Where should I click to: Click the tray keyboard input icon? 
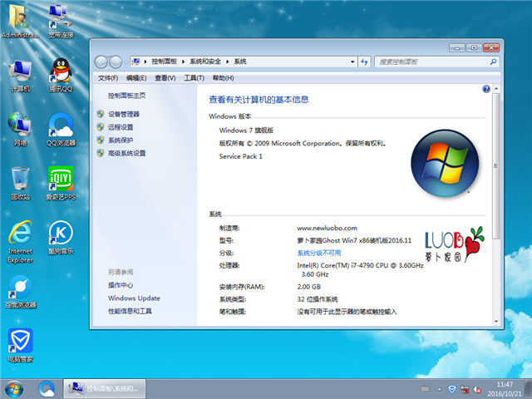[x=425, y=389]
